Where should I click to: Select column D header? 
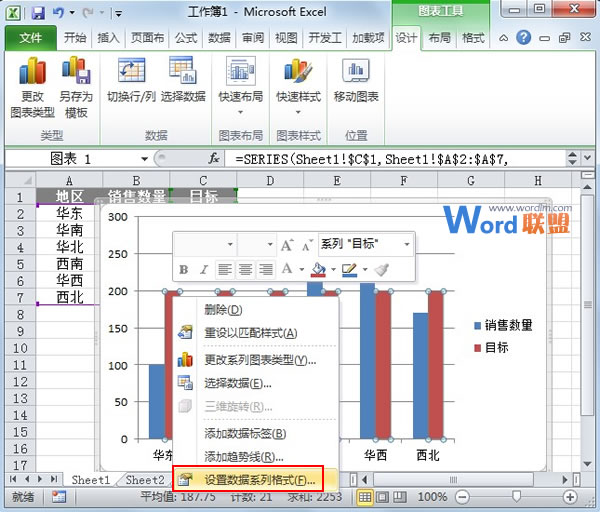(270, 180)
